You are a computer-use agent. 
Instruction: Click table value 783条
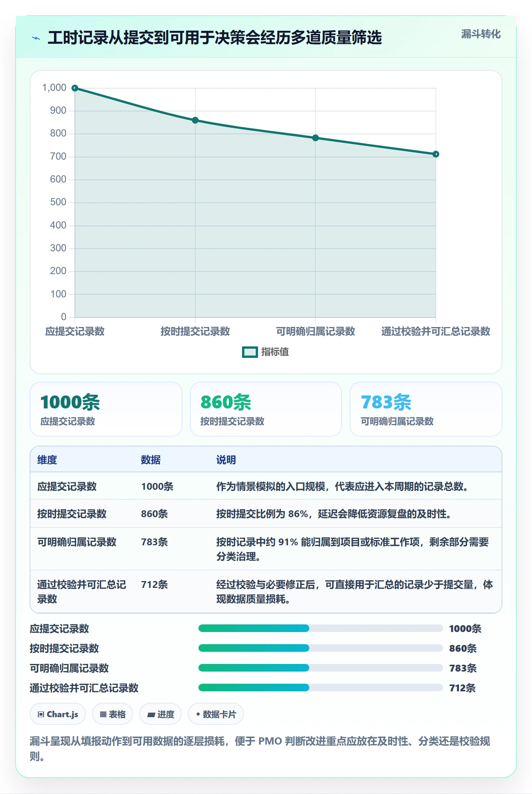point(155,542)
